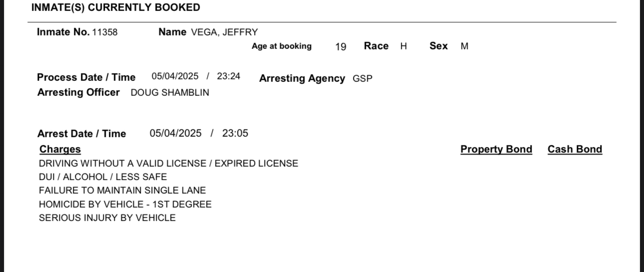Click the HOMICIDE BY VEHICLE - 1ST DEGREE charge

125,205
